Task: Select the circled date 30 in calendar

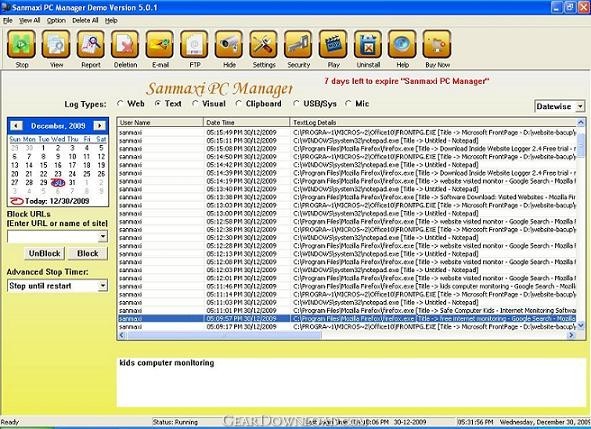Action: (x=58, y=182)
